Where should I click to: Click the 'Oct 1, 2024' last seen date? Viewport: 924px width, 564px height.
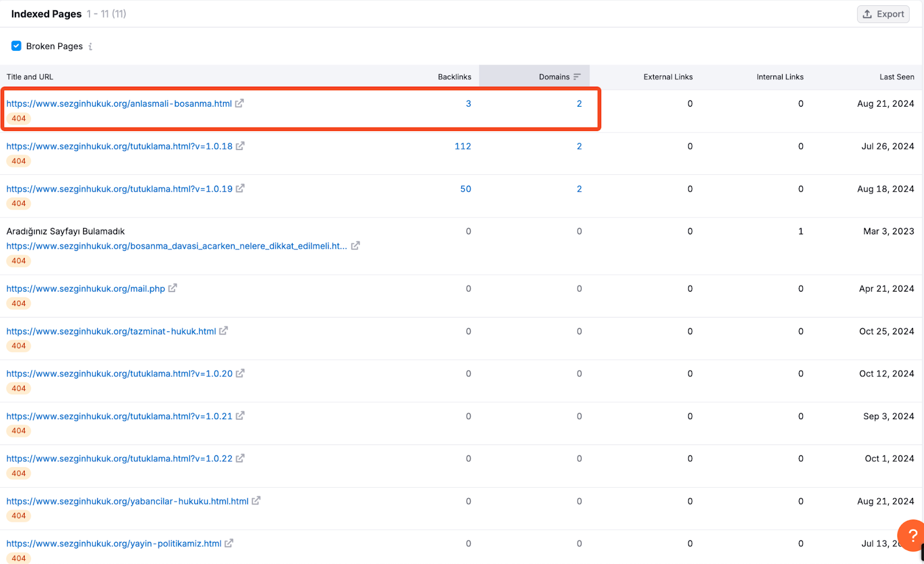[889, 458]
